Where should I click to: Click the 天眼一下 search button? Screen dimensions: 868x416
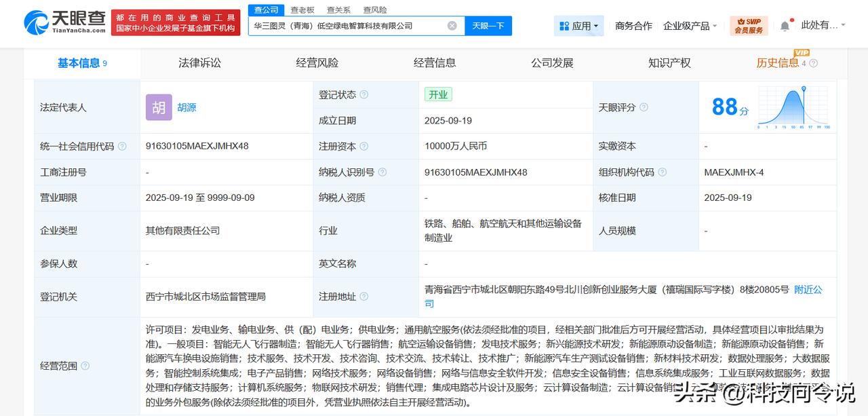tap(488, 26)
